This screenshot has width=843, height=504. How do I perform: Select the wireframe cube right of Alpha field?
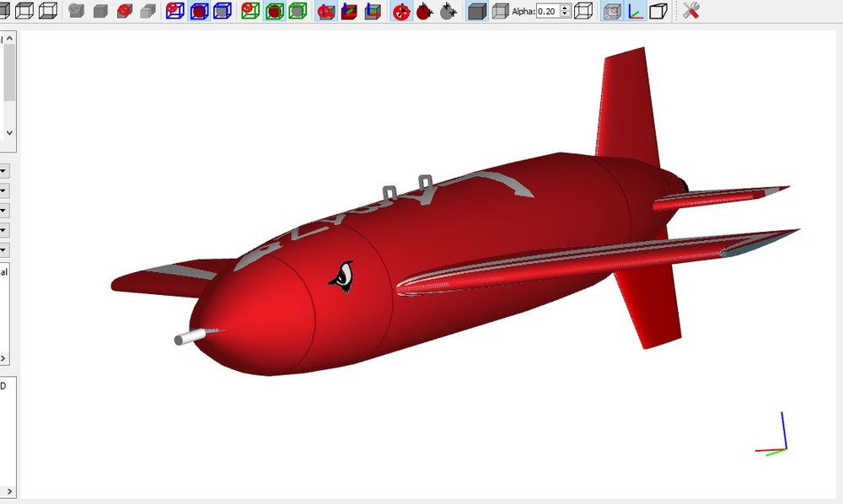(x=583, y=11)
